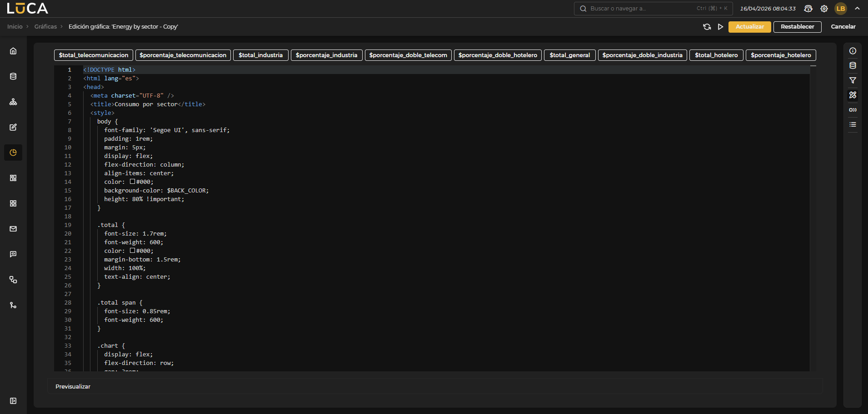Click the '.total span {' selector line
868x414 pixels.
[x=120, y=303]
